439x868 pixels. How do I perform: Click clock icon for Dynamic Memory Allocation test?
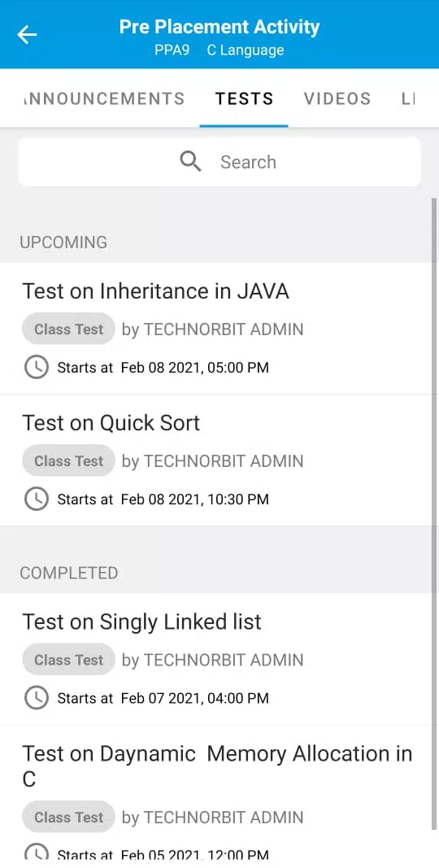[x=37, y=853]
